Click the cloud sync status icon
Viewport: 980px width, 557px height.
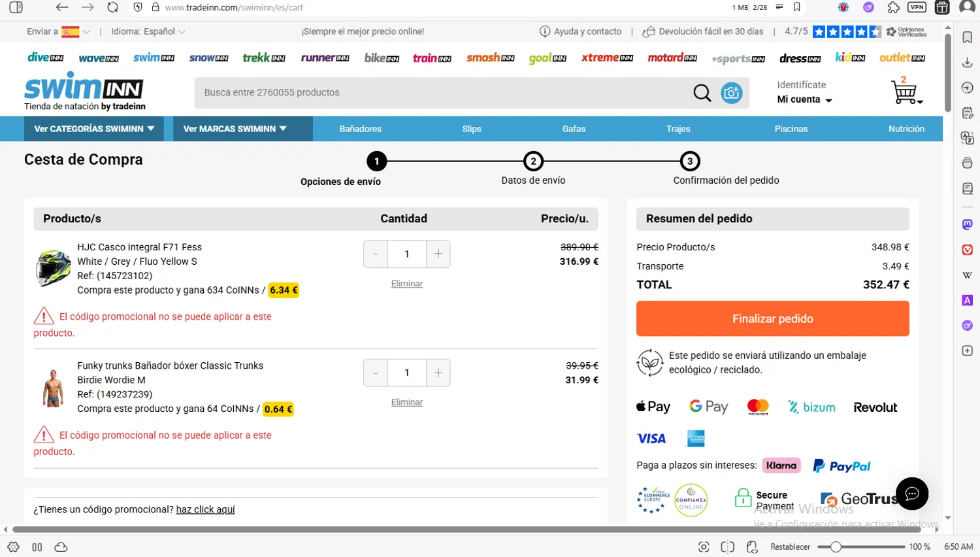[x=61, y=547]
